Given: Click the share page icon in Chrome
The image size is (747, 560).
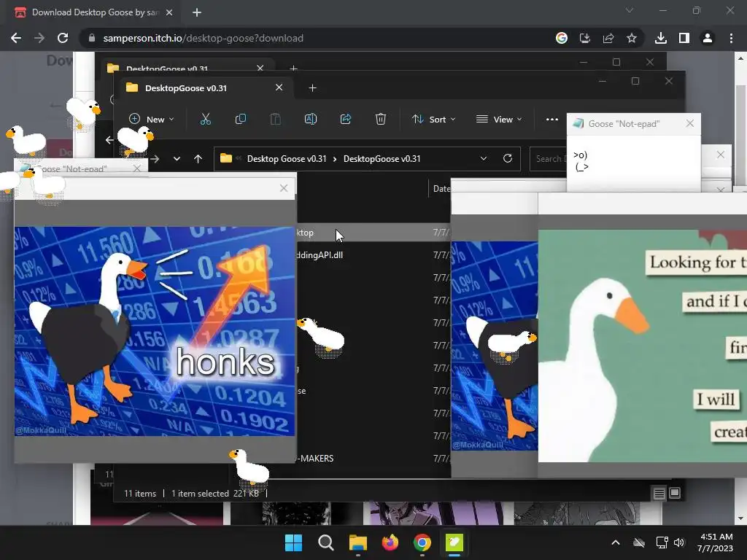Looking at the screenshot, I should pos(608,38).
